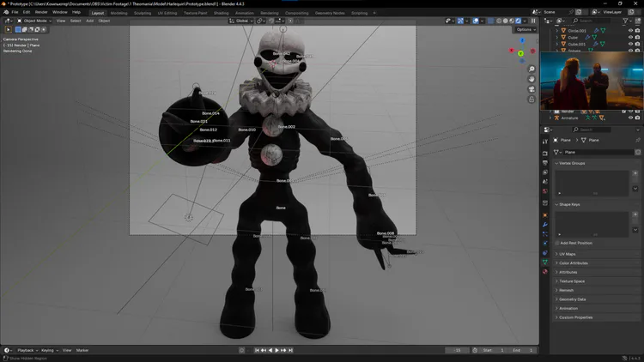Toggle viewport gizmos display button
Image resolution: width=644 pixels, height=362 pixels.
point(460,21)
